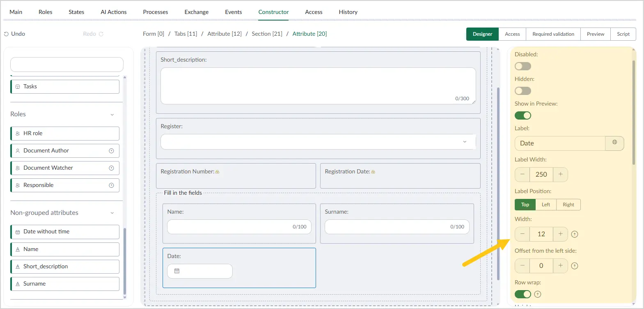644x309 pixels.
Task: Click help icon next to Row wrap
Action: pyautogui.click(x=538, y=294)
